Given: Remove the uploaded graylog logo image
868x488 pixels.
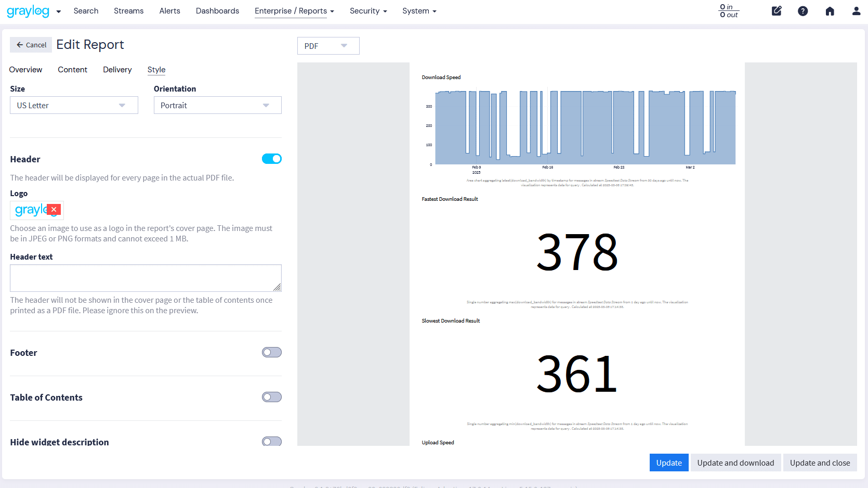Looking at the screenshot, I should pos(54,209).
